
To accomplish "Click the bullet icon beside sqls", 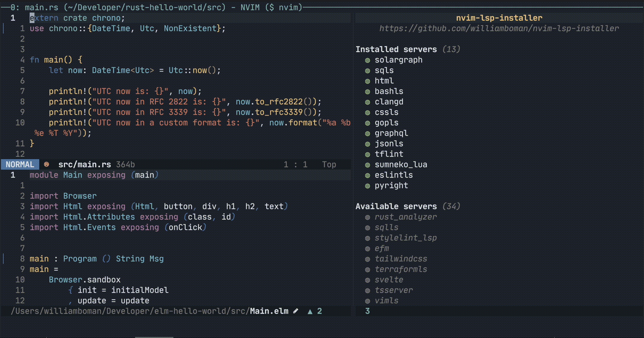I will [368, 71].
